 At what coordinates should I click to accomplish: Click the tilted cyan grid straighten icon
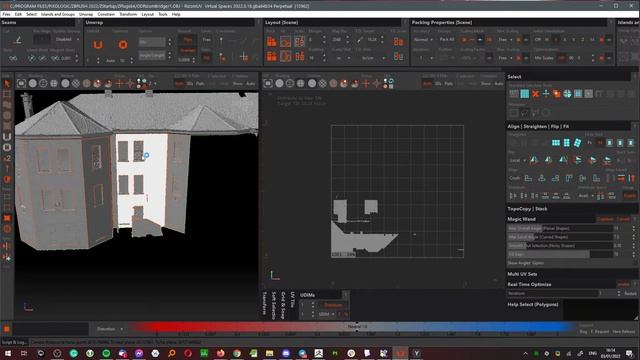click(577, 142)
